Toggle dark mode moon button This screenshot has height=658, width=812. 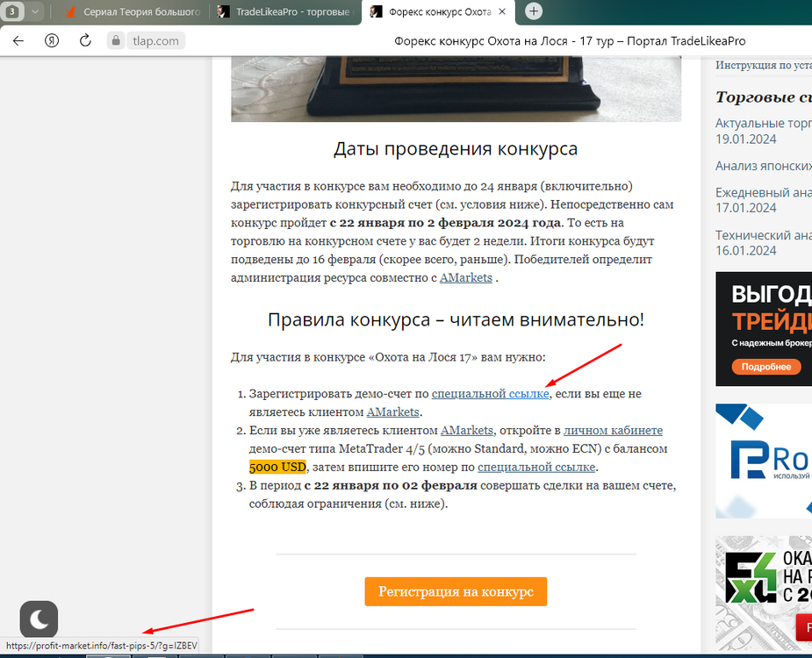(39, 619)
